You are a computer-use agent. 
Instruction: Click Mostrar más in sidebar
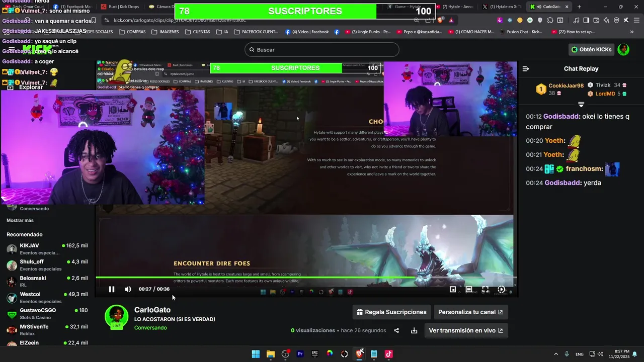[20, 220]
